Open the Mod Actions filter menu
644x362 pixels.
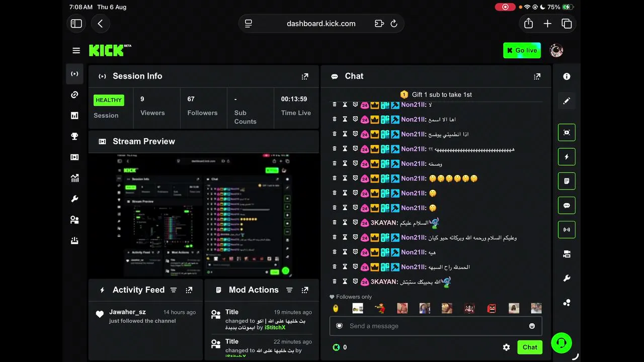[289, 290]
